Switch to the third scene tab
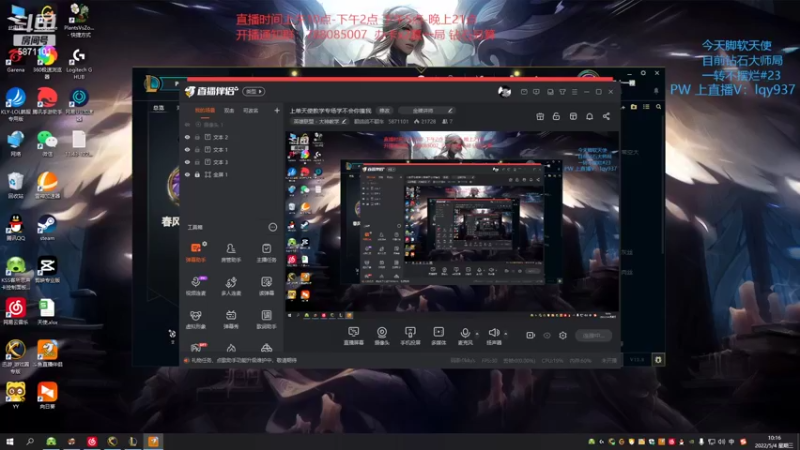Screen dimensions: 800x450 pyautogui.click(x=251, y=110)
